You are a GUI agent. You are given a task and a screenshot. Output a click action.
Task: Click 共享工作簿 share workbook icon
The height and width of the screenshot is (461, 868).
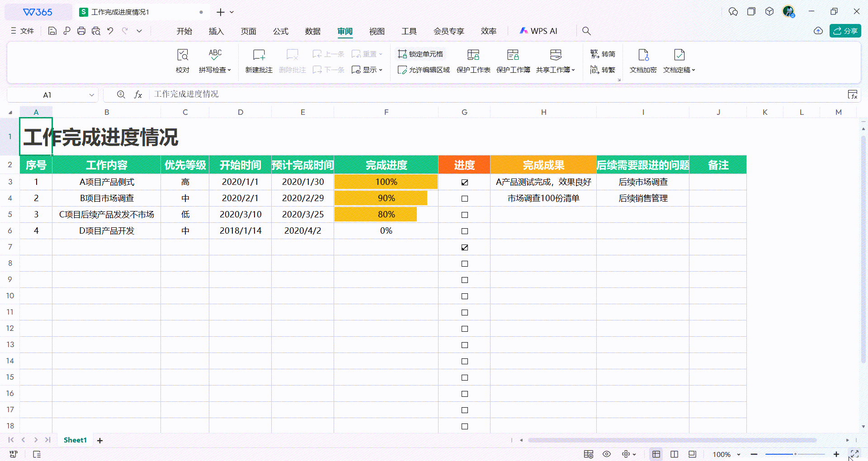[556, 61]
